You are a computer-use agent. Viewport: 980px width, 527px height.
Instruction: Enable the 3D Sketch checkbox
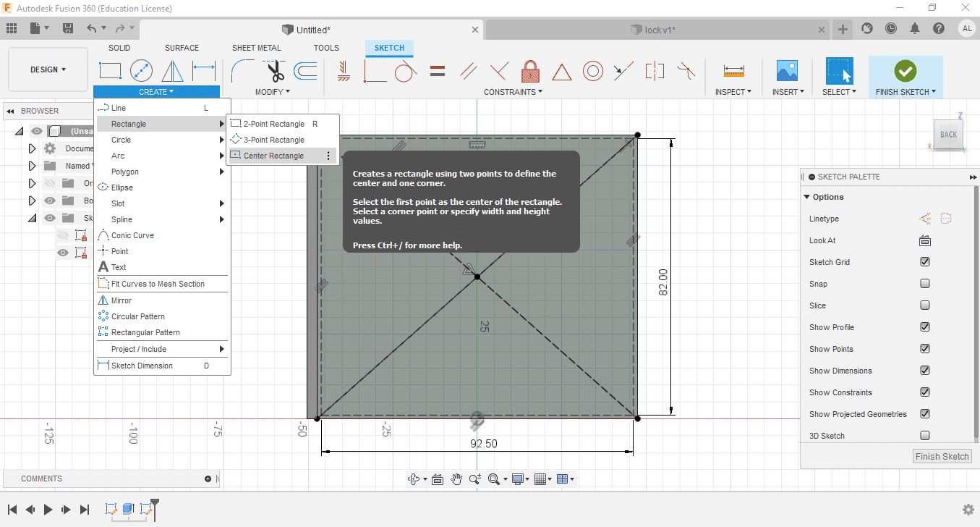(924, 436)
